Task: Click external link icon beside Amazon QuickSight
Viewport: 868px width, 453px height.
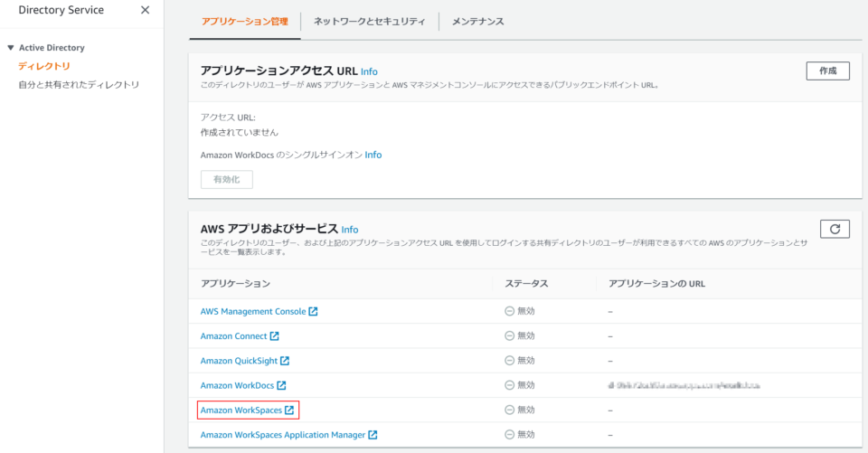Action: coord(285,361)
